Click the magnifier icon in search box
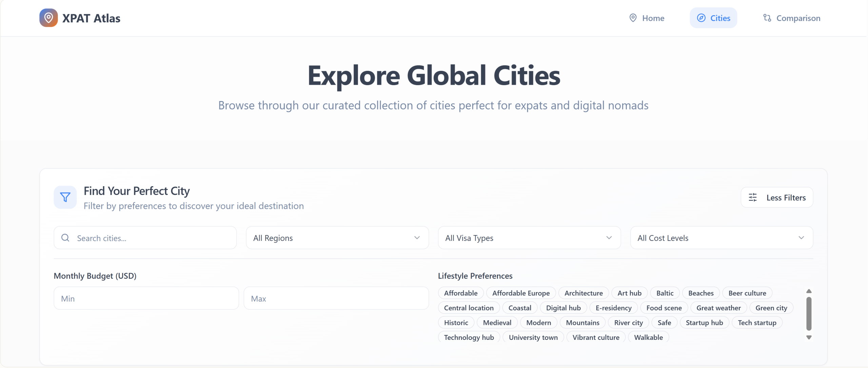Viewport: 868px width, 368px height. (x=65, y=238)
